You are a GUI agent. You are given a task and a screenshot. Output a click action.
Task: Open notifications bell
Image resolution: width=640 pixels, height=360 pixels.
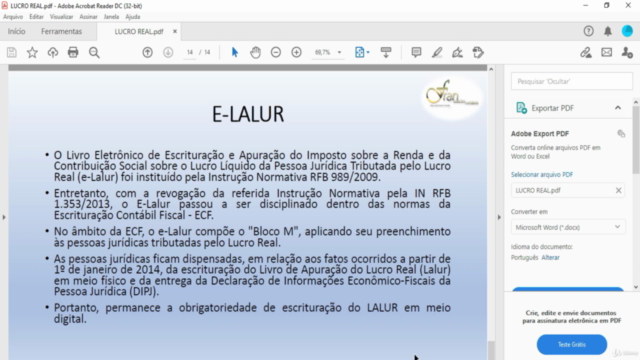[608, 31]
